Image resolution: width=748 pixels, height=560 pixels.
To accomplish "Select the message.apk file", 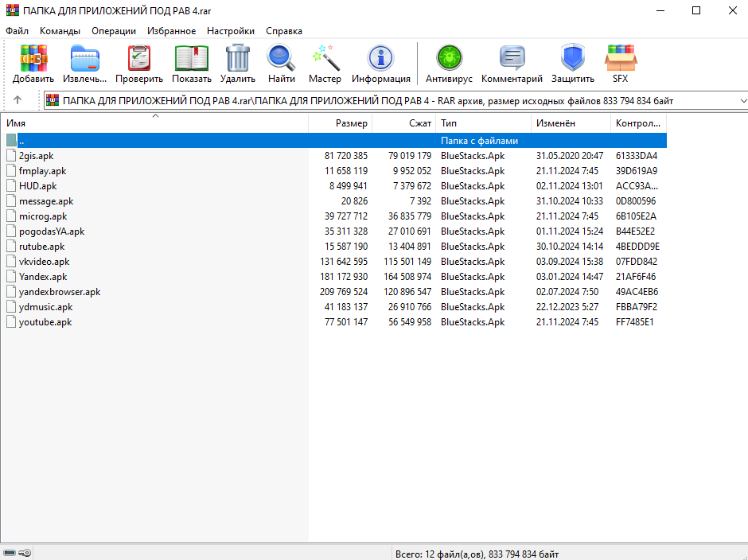I will 46,201.
